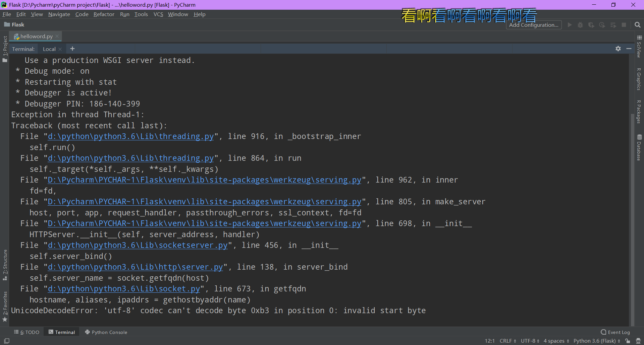Switch to the Terminal tool window tab
644x345 pixels.
pos(62,332)
